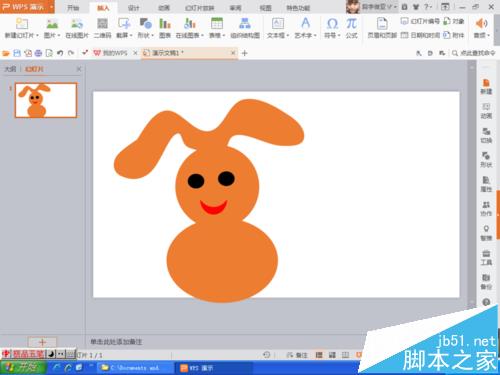Switch to the Slide Show (幻灯片放映) tab
Screen dimensions: 500x375
point(200,8)
